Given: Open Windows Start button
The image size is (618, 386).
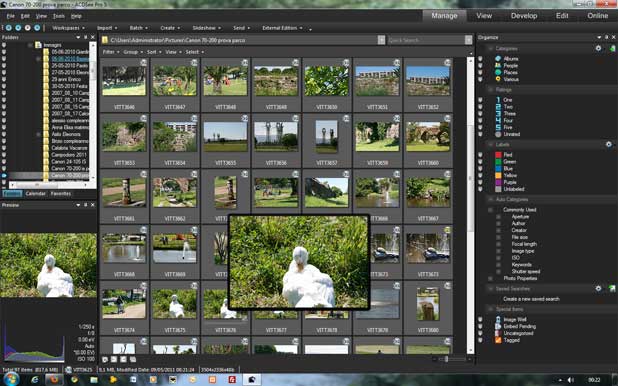Looking at the screenshot, I should click(x=11, y=379).
